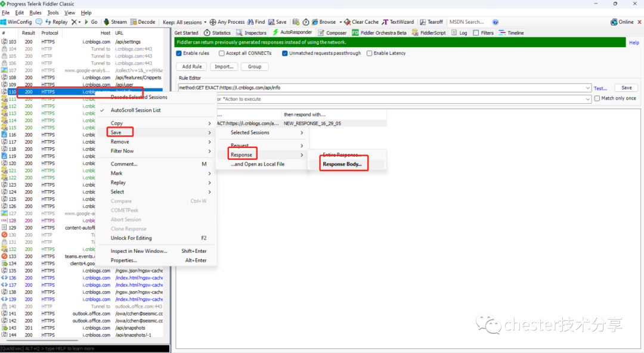Check Match only once option
This screenshot has height=353, width=644.
pos(597,98)
